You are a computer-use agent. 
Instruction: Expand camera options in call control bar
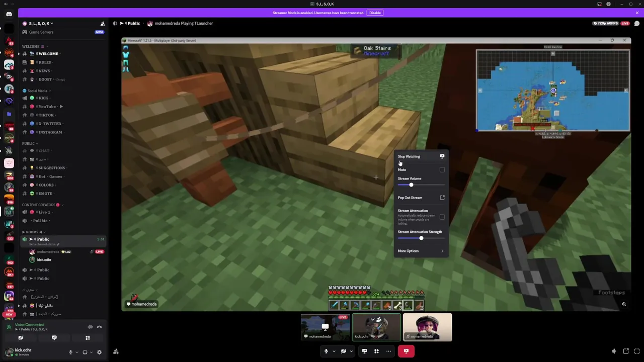coord(351,351)
